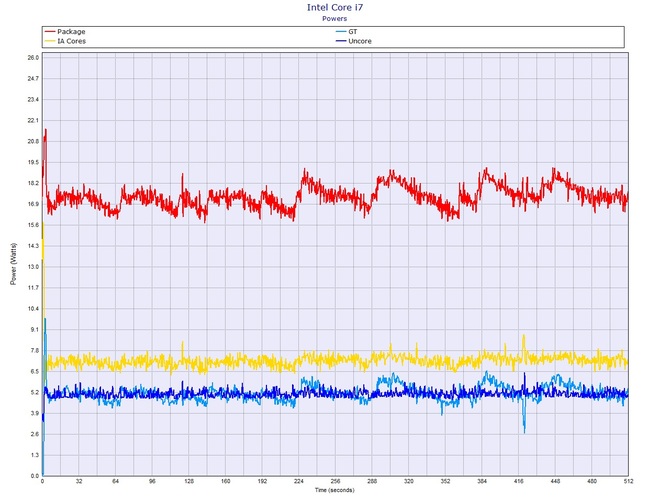The height and width of the screenshot is (502, 670).
Task: Click the 19.5 y-axis value
Action: (33, 162)
